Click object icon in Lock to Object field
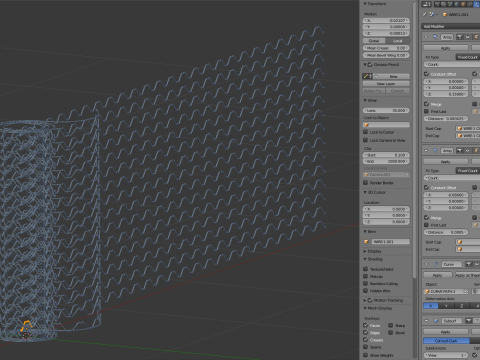Screen dimensions: 480x360 coord(367,125)
